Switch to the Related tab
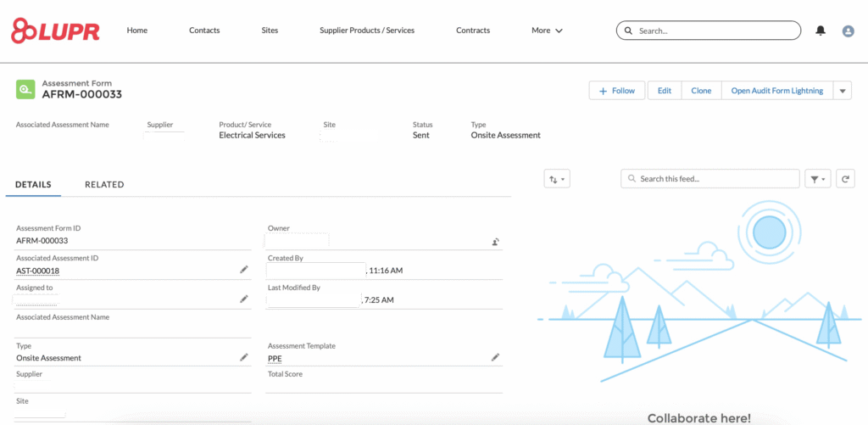 point(104,185)
